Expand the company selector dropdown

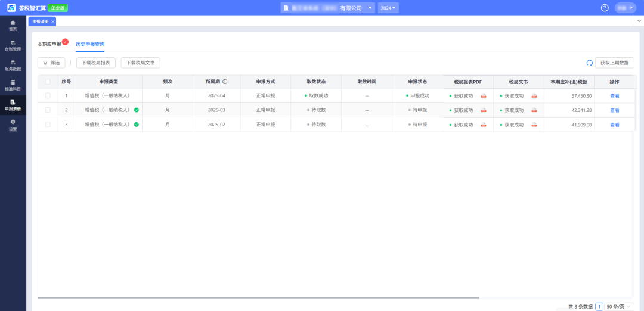point(371,8)
